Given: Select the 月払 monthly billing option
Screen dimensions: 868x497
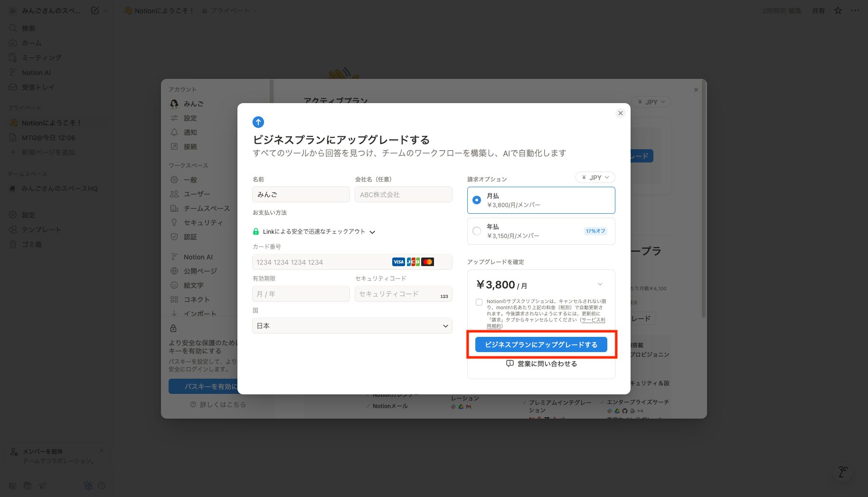Looking at the screenshot, I should [x=476, y=200].
